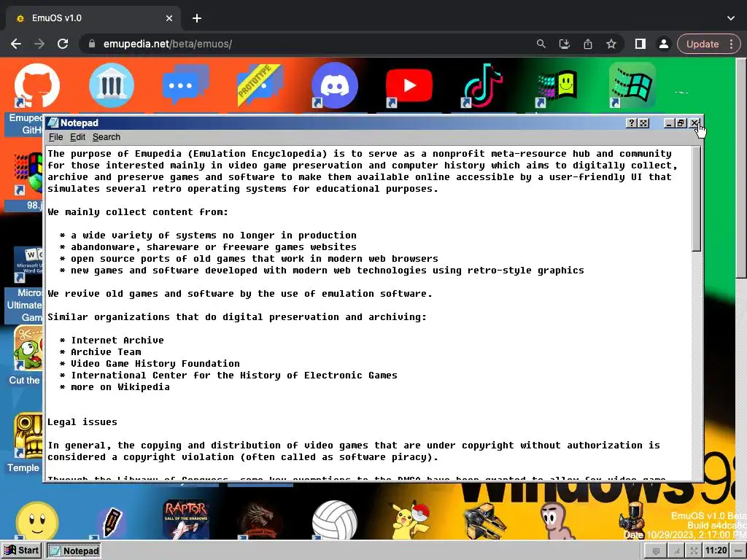The height and width of the screenshot is (560, 747).
Task: Click the dash button beside the clock
Action: click(738, 551)
